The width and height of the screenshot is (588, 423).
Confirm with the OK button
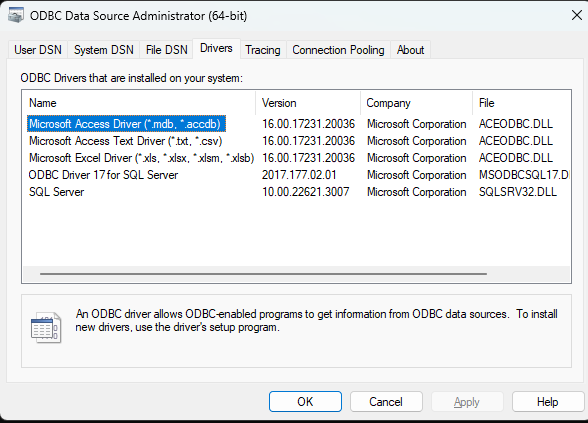coord(305,402)
